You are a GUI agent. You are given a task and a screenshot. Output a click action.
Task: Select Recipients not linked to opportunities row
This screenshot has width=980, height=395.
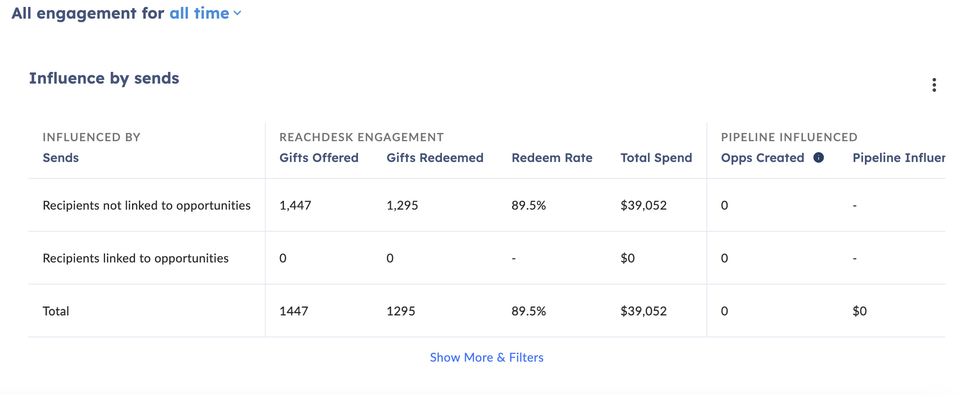click(487, 205)
